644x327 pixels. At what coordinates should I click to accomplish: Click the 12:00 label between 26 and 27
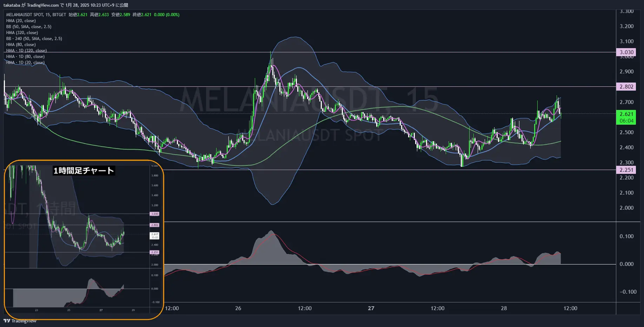[305, 308]
